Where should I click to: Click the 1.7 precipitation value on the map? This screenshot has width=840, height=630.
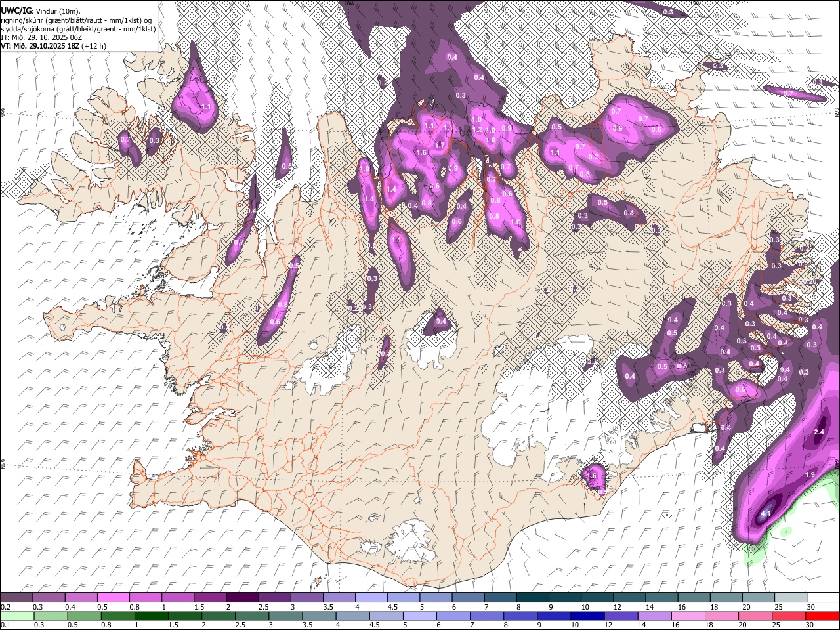tap(440, 146)
